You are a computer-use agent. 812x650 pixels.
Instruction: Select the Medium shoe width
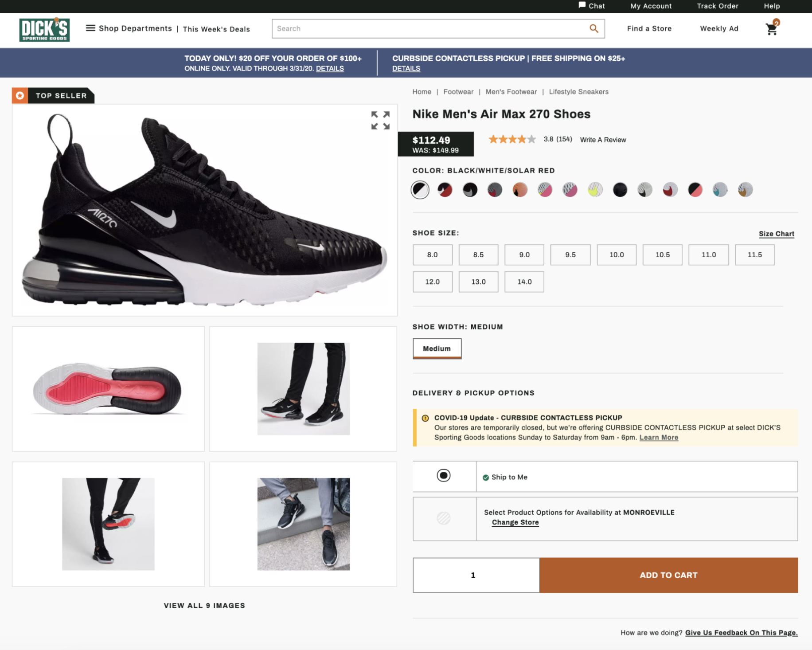[x=437, y=348]
